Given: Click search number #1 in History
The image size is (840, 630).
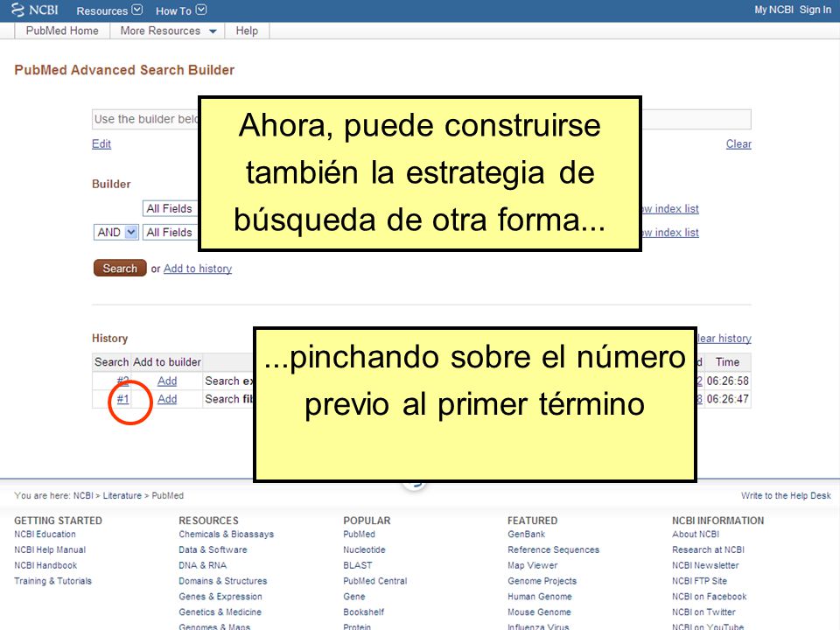Looking at the screenshot, I should point(122,399).
